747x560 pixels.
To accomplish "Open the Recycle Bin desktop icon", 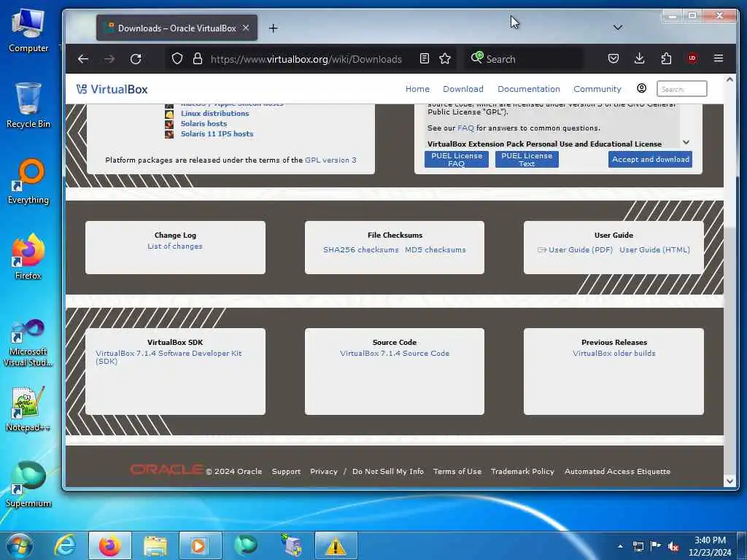I will (28, 106).
